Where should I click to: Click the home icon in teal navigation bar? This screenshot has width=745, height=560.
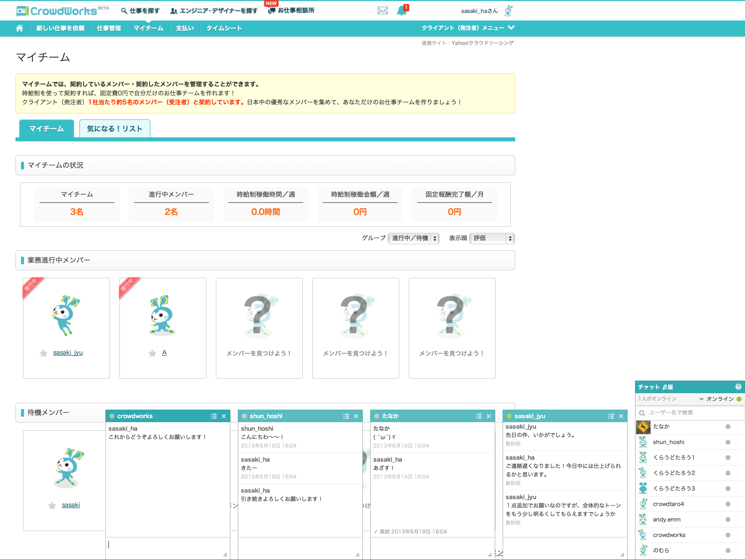[x=19, y=28]
